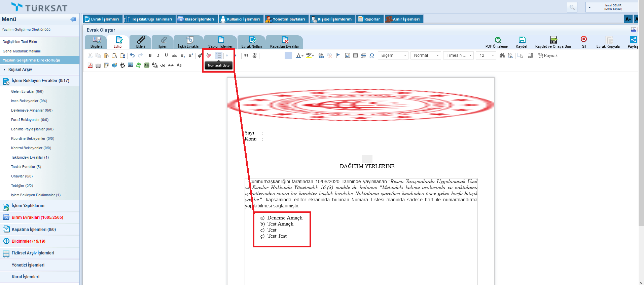Image resolution: width=644 pixels, height=285 pixels.
Task: Toggle italic formatting
Action: [x=158, y=55]
